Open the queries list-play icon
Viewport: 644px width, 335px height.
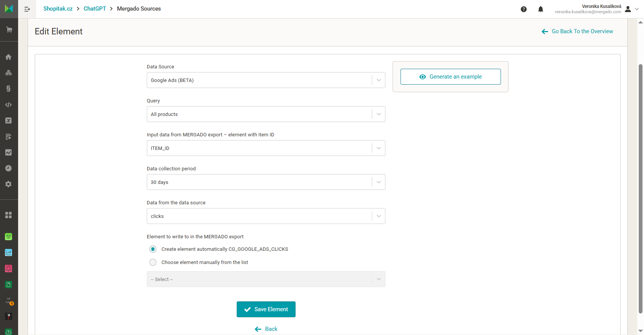(x=8, y=136)
